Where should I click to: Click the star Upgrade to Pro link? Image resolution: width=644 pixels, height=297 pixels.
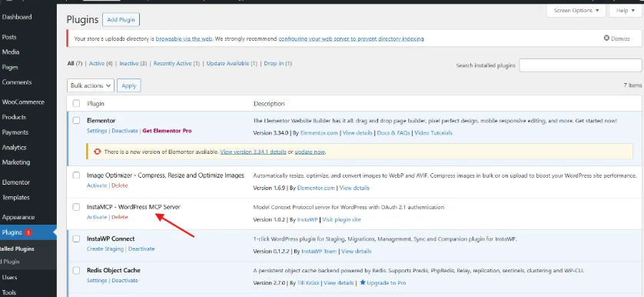pyautogui.click(x=383, y=282)
